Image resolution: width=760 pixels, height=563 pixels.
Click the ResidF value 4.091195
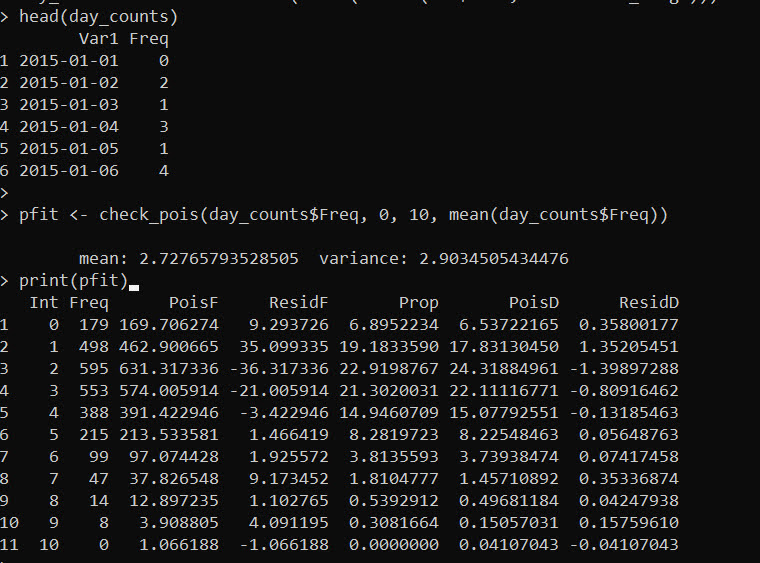[289, 523]
